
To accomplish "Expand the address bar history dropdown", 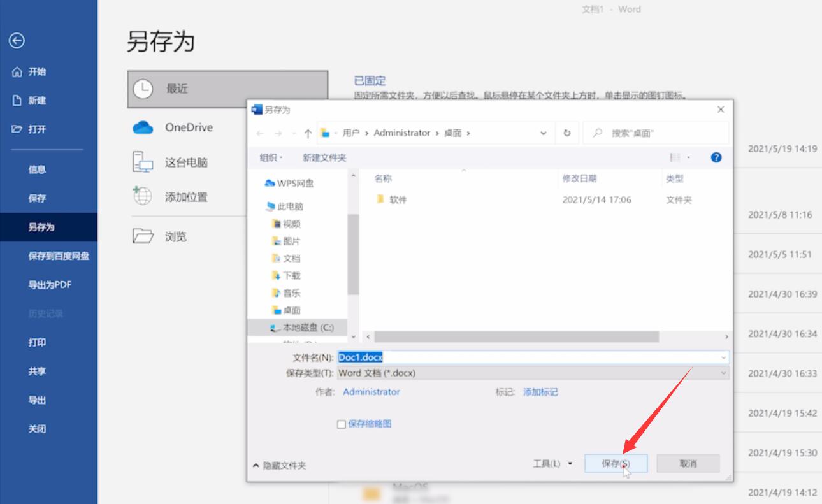I will click(x=544, y=133).
